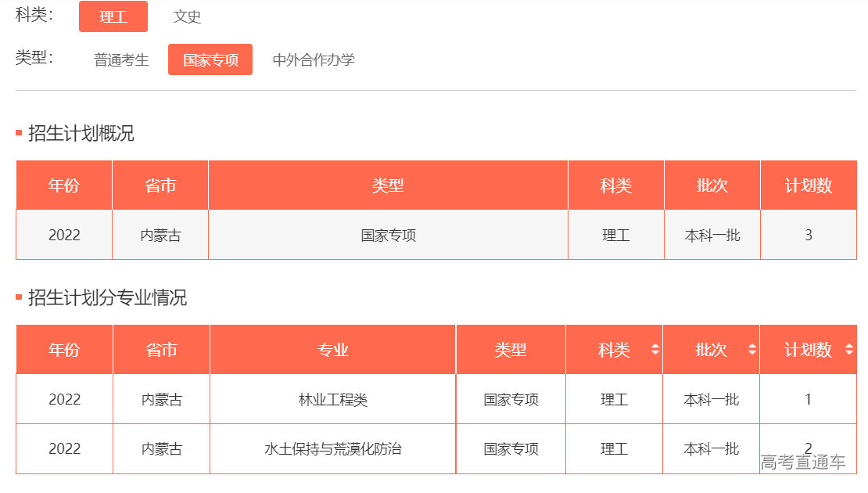
Task: Choose the 普通考生 type option
Action: pos(121,59)
